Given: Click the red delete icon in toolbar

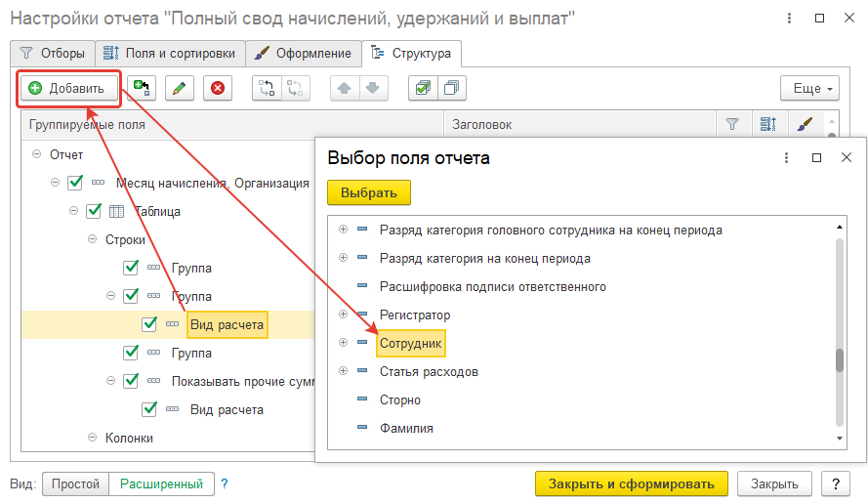Looking at the screenshot, I should point(217,88).
